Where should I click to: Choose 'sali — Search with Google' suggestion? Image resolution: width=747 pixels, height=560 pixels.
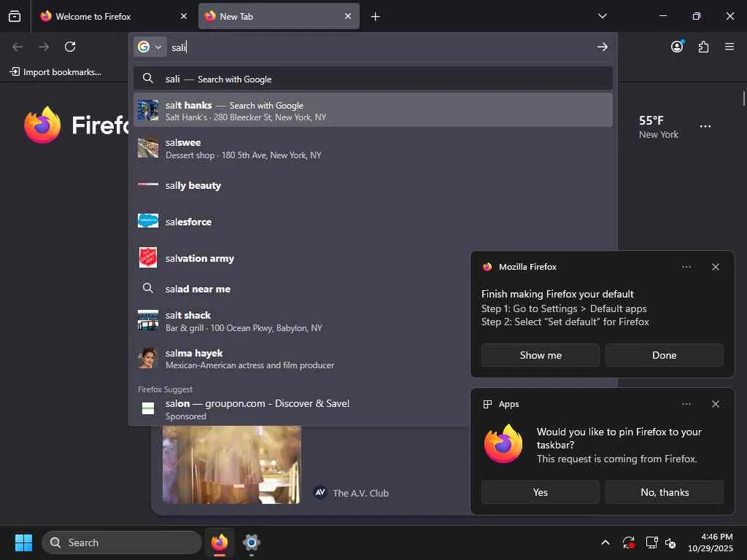(373, 79)
